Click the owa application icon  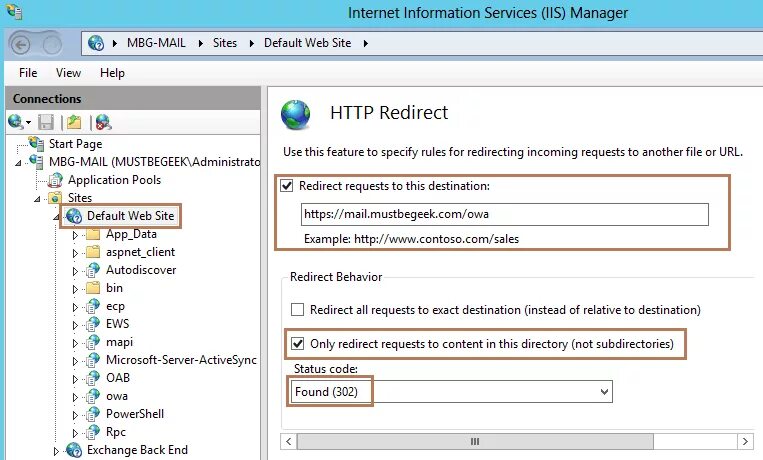92,396
